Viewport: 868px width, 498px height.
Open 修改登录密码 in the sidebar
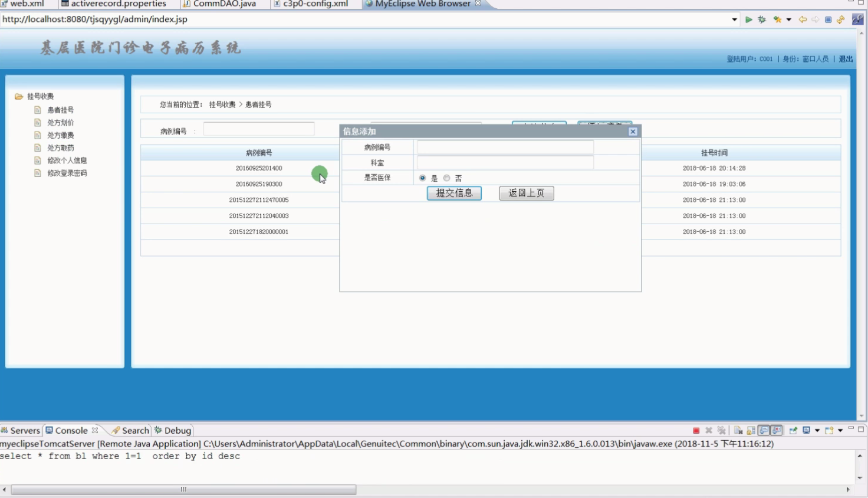(x=67, y=173)
